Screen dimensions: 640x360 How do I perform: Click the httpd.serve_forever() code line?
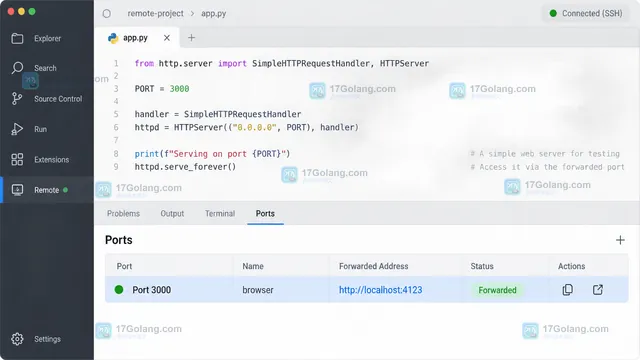(x=185, y=167)
